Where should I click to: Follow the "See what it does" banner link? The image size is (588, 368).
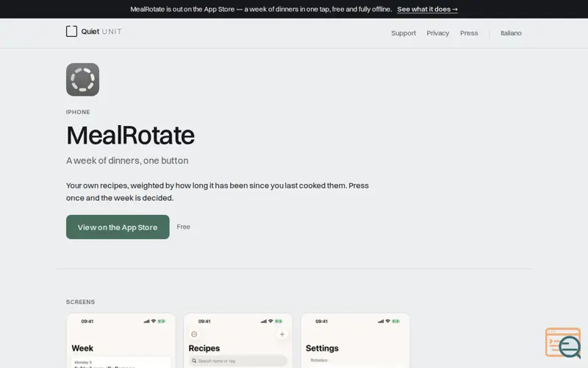coord(427,9)
